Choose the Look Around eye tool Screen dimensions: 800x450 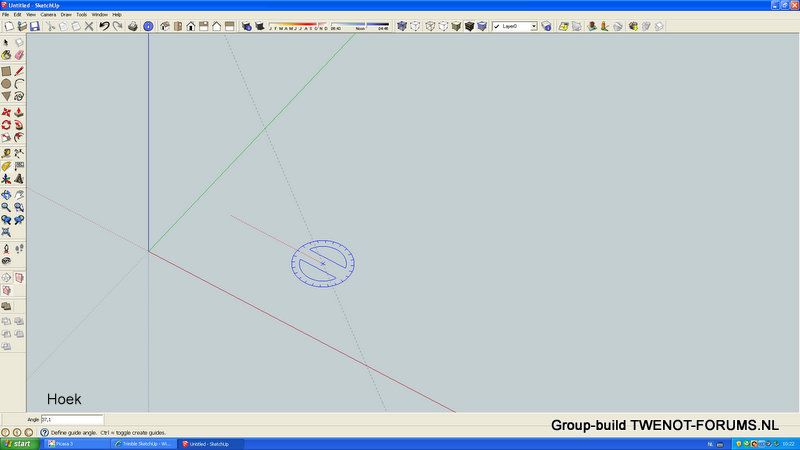point(6,261)
